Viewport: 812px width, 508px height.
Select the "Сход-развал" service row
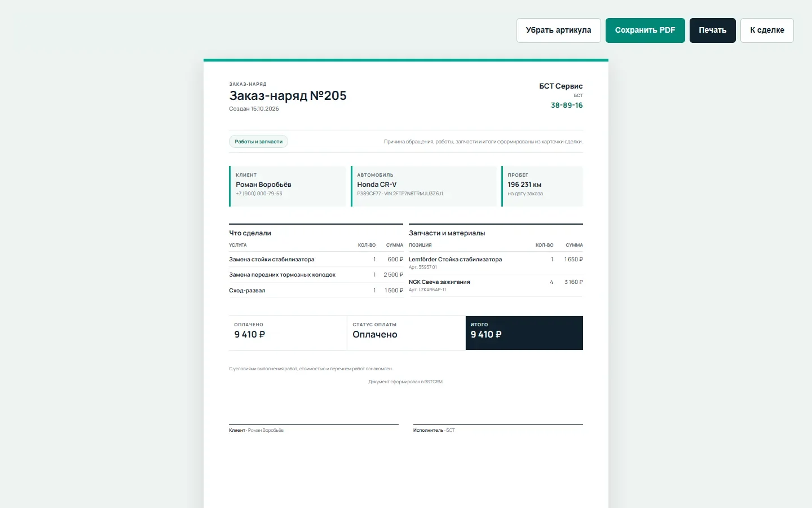coord(316,291)
